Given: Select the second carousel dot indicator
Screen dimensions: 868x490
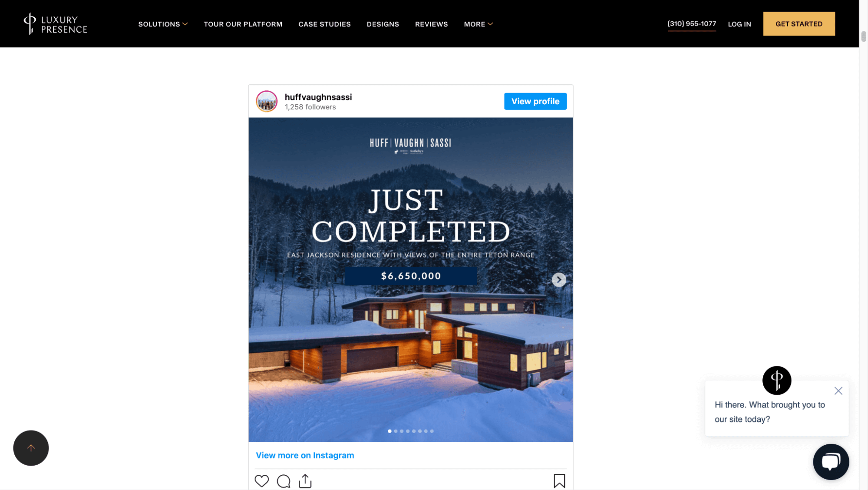Looking at the screenshot, I should pyautogui.click(x=396, y=431).
